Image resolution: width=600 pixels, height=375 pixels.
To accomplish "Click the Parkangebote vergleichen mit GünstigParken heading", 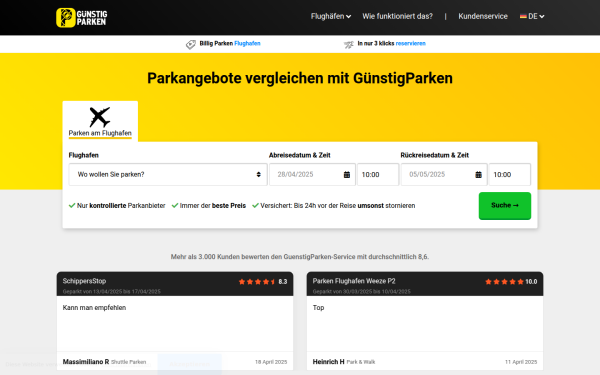I will click(x=300, y=78).
